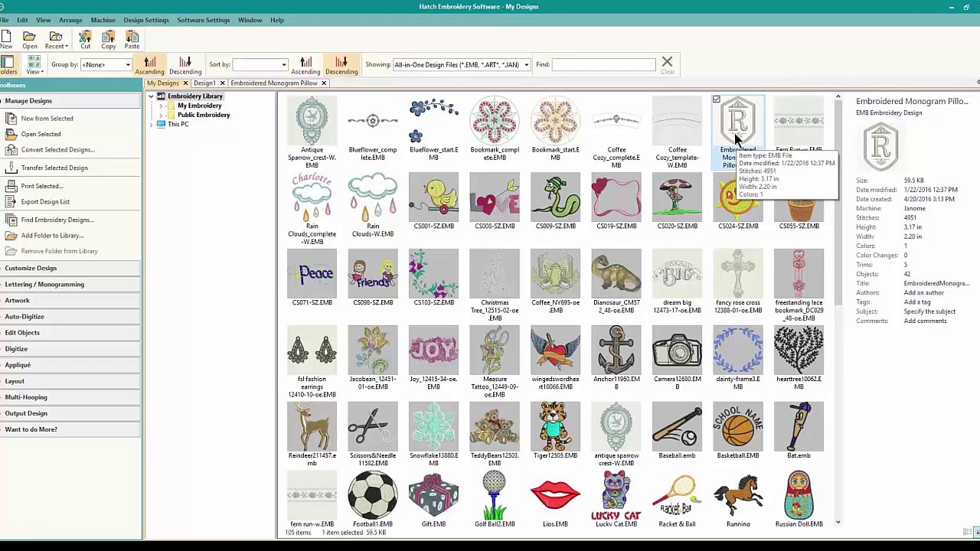980x551 pixels.
Task: Click the Clear find X icon
Action: point(667,62)
